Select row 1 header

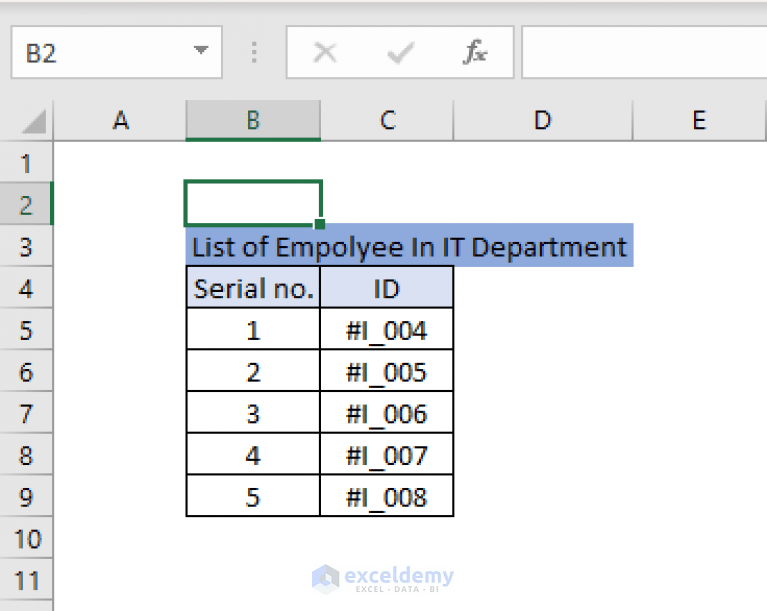pos(26,162)
